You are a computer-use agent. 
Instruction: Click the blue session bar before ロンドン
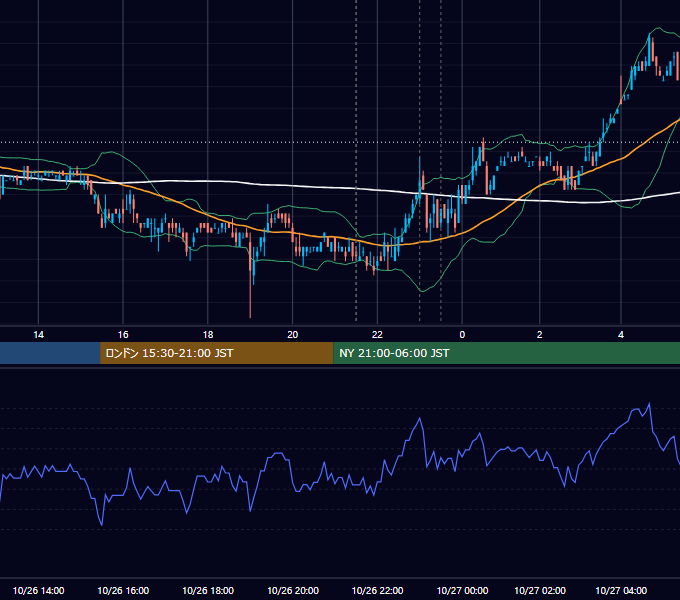click(x=50, y=353)
